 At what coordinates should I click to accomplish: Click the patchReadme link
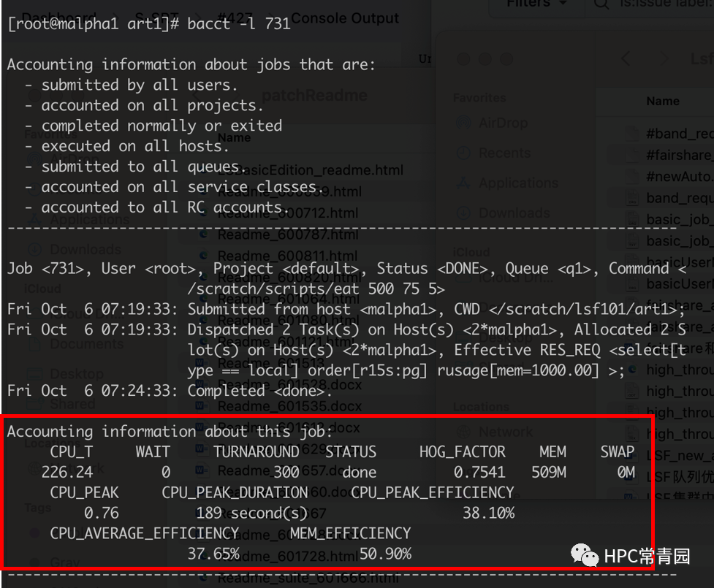[x=316, y=95]
